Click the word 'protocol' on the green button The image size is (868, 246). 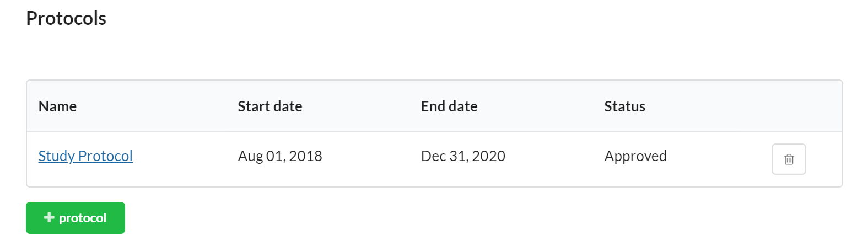[x=83, y=218]
